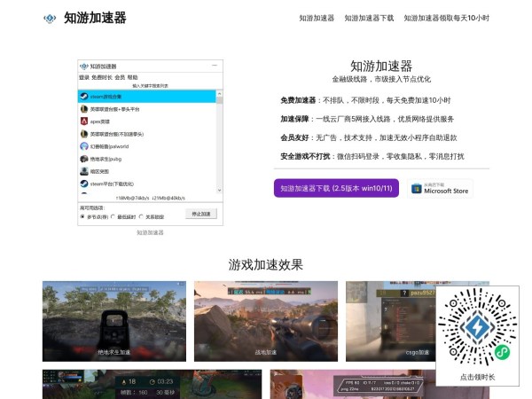Click the 免费加速器 feature line
Screen dimensions: 532x399
tap(365, 100)
